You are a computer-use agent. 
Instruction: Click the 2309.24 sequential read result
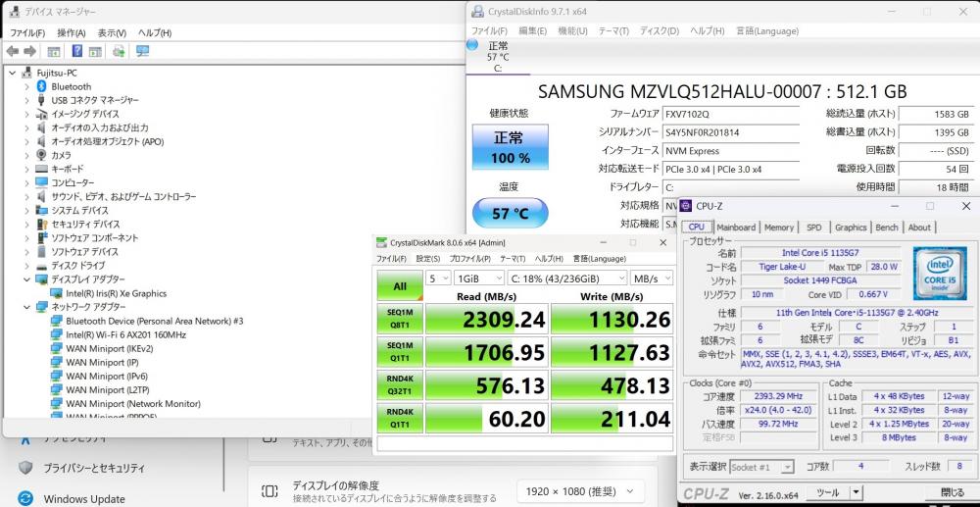pos(487,319)
